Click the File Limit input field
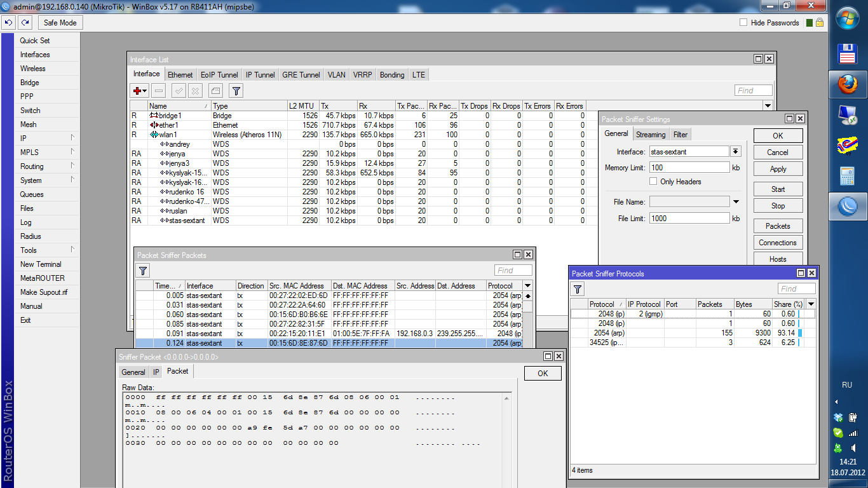Viewport: 868px width, 488px height. click(x=689, y=218)
